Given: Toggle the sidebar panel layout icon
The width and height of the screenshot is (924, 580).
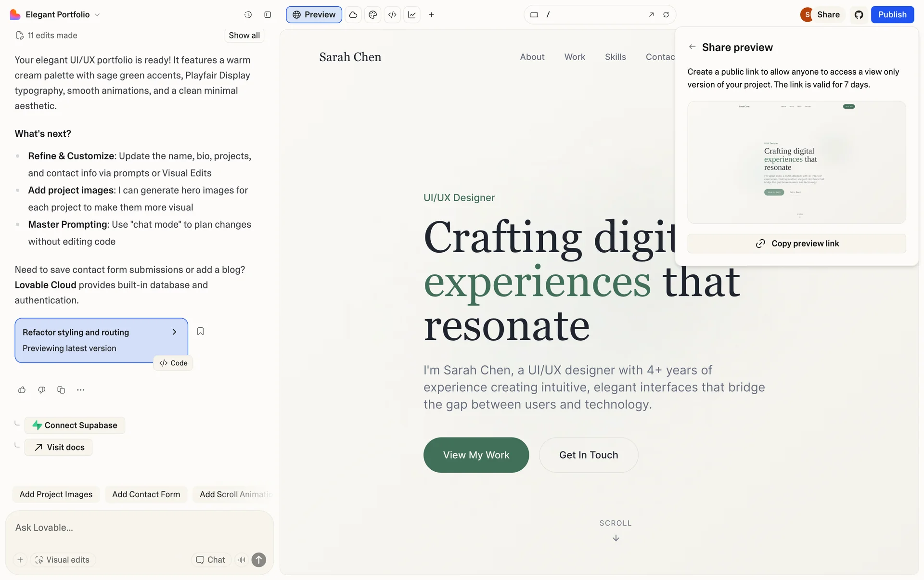Looking at the screenshot, I should [268, 15].
